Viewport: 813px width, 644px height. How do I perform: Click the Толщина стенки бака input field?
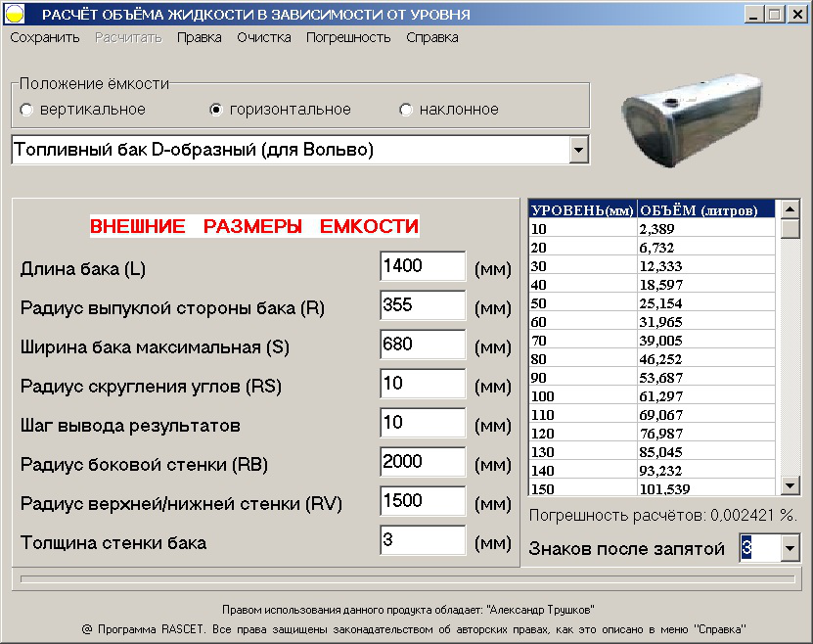422,539
